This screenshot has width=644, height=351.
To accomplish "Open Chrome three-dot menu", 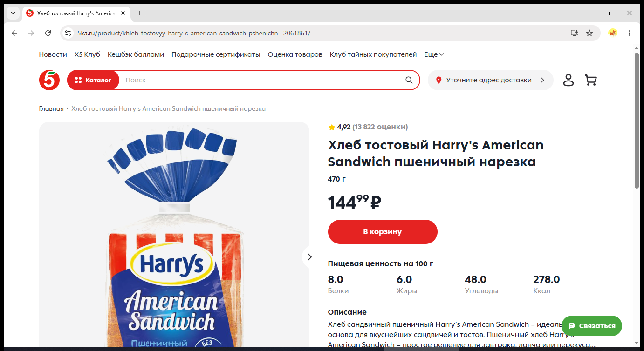I will pyautogui.click(x=630, y=33).
